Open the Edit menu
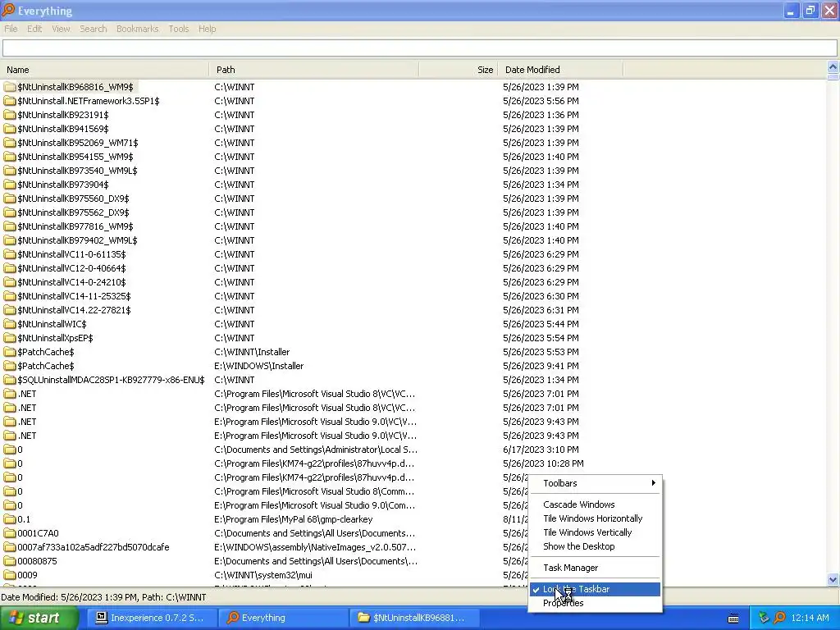Viewport: 840px width, 630px height. [x=34, y=29]
